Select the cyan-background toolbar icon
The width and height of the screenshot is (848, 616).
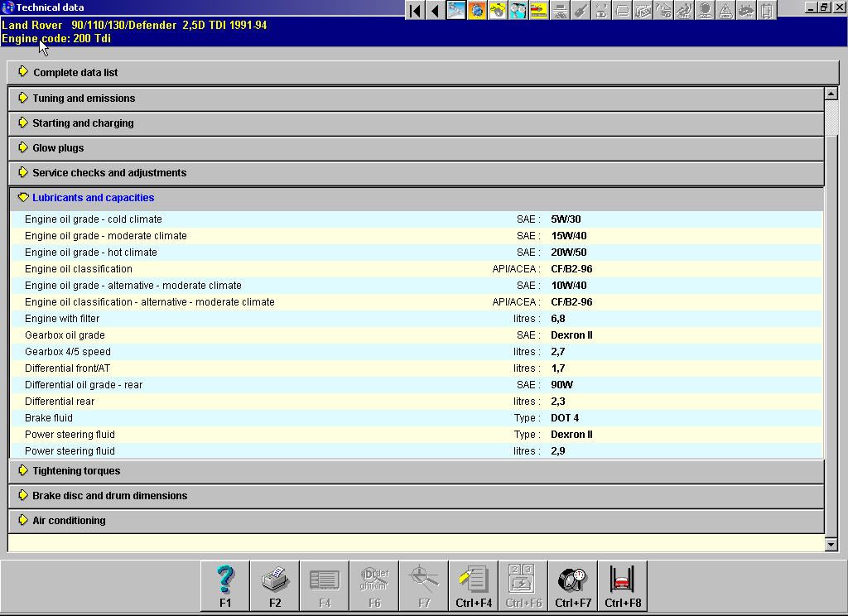click(518, 10)
